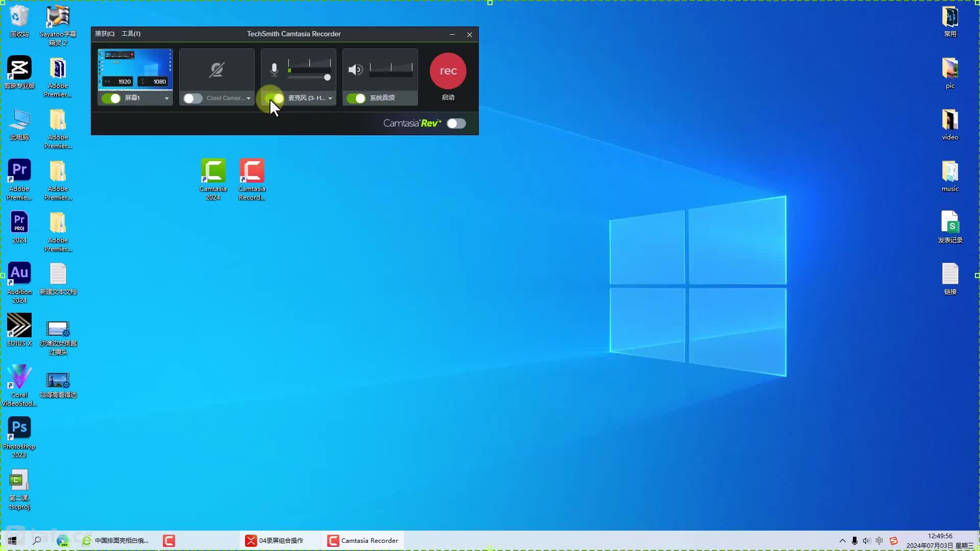Click the microphone icon in recorder
Screen dimensions: 980x551
coord(274,69)
